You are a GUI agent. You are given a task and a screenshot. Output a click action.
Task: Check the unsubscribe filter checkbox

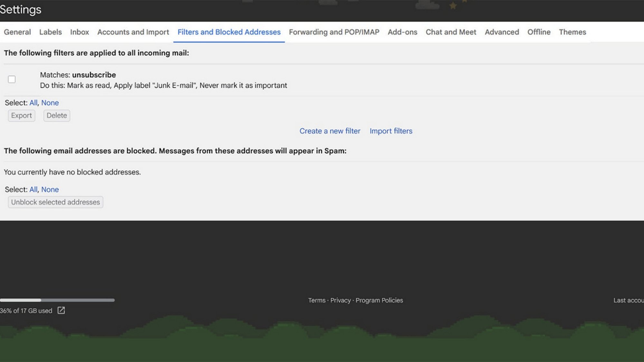(x=12, y=79)
